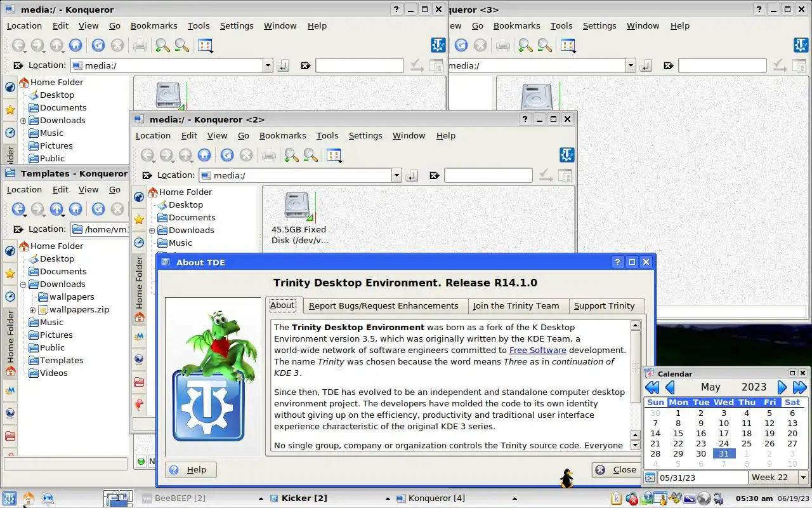
Task: Collapse Downloads folder in the Templates window tree
Action: pos(23,284)
